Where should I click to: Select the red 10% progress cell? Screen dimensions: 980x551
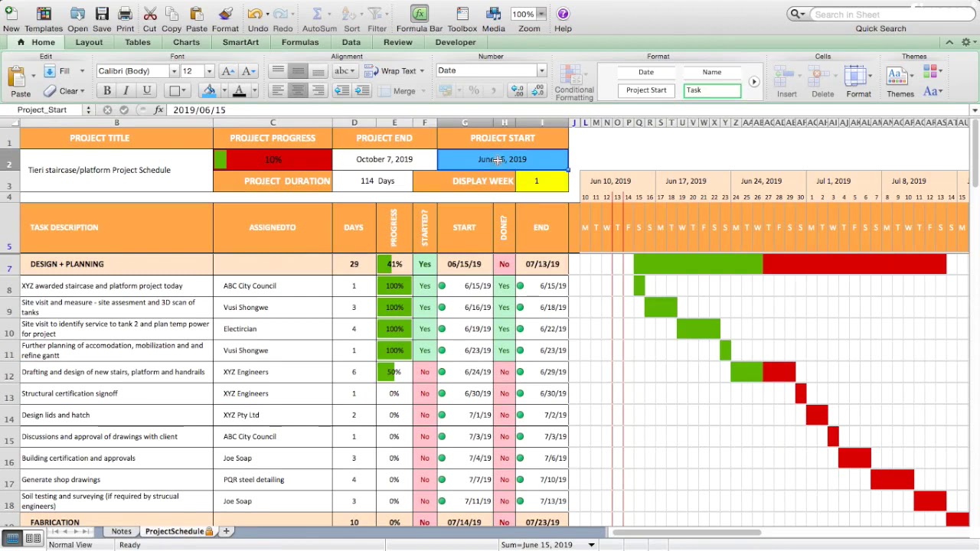coord(273,159)
